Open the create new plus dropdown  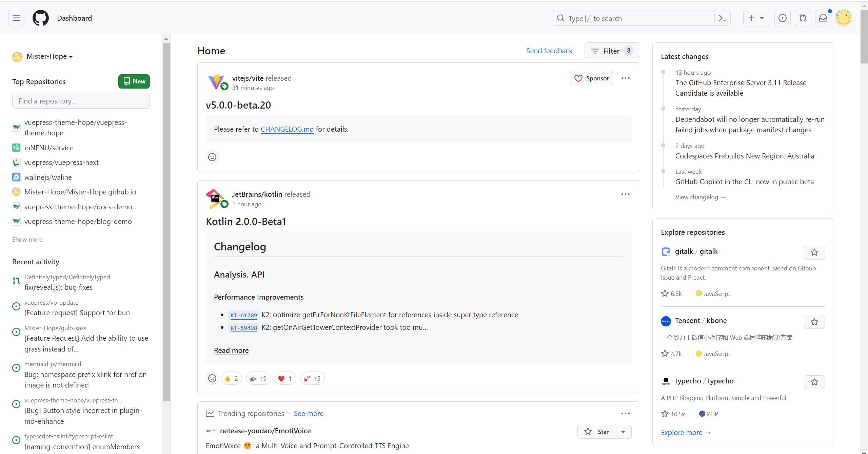pyautogui.click(x=756, y=18)
